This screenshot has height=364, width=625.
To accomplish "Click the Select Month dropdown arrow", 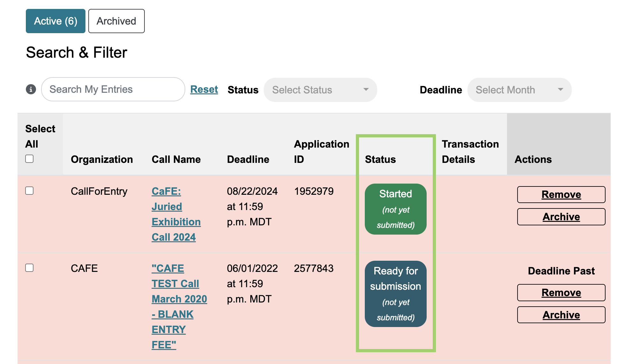I will [x=560, y=90].
